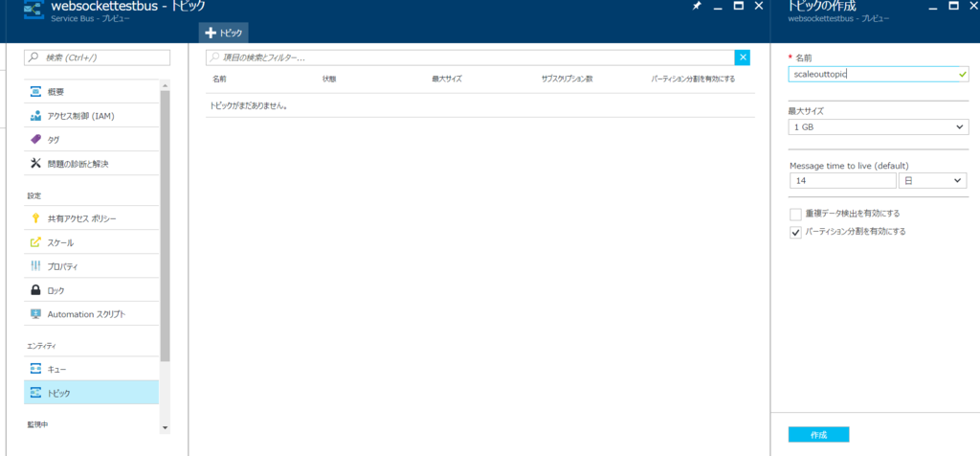Viewport: 980px width, 456px height.
Task: Minimize the トピックの作成 blade
Action: [933, 7]
